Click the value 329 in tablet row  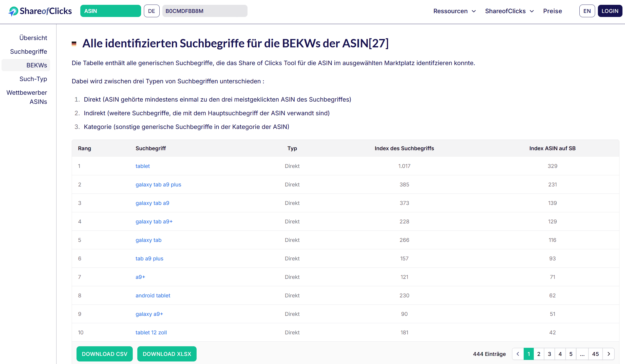553,166
